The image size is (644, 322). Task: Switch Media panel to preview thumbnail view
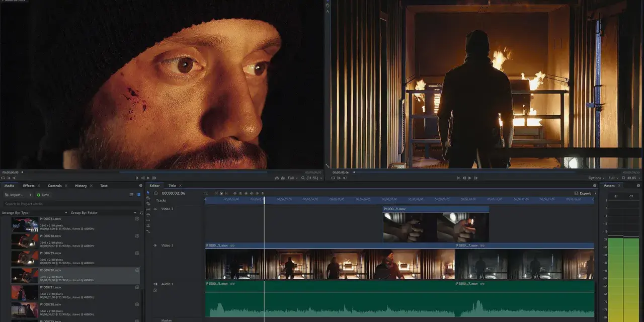138,195
